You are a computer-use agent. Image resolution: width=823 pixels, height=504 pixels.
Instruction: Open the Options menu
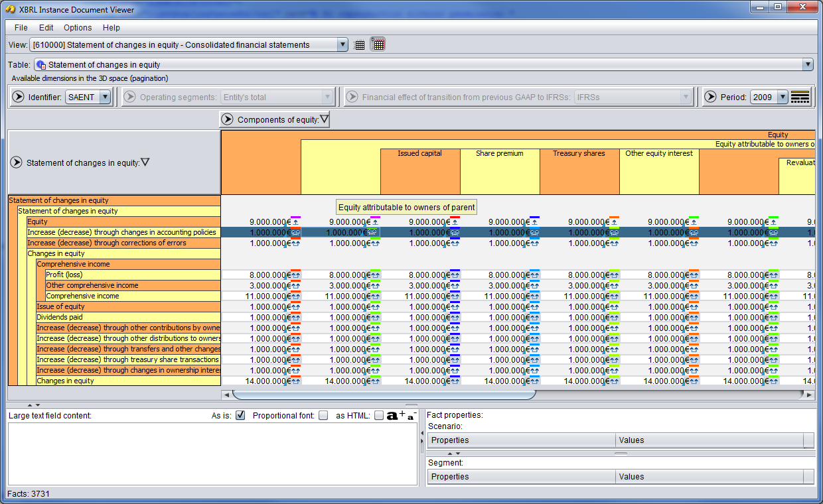click(78, 28)
